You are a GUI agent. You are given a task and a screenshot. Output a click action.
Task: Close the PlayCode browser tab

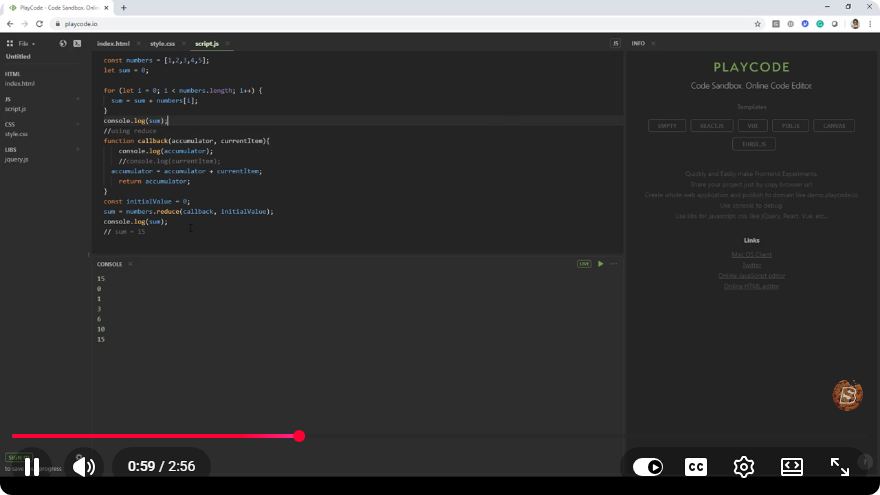tap(106, 8)
